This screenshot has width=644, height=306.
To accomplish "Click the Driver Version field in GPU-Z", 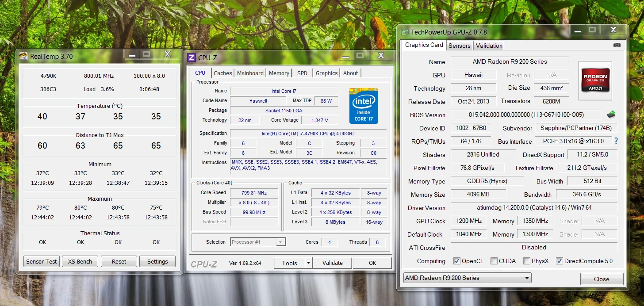I will coord(534,207).
